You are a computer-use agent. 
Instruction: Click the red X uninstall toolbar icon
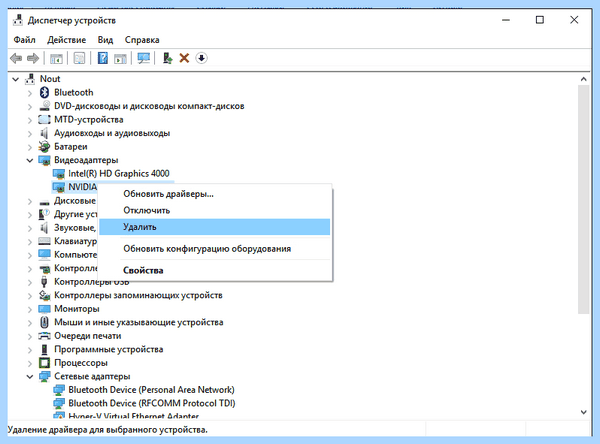point(184,58)
